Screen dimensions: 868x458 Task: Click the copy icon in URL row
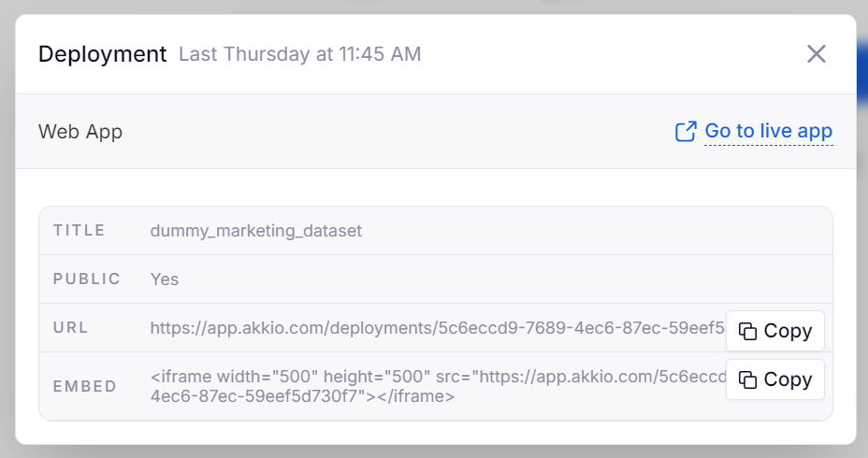click(747, 331)
